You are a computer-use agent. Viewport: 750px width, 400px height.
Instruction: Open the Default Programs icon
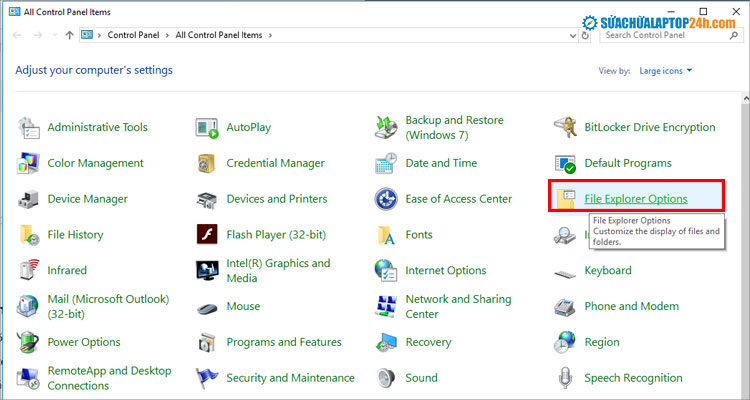click(565, 163)
